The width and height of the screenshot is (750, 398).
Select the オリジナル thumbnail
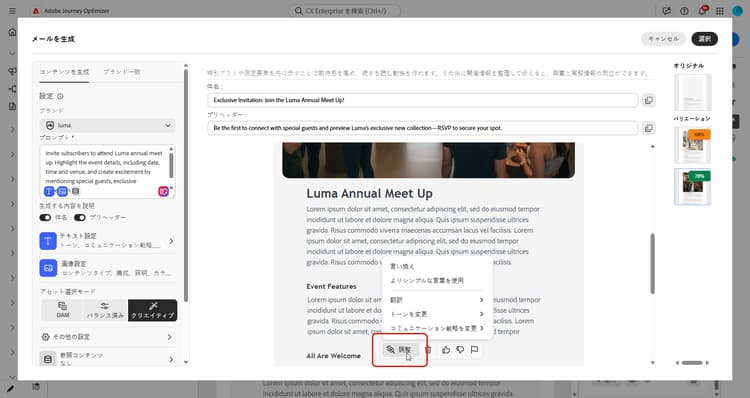tap(693, 92)
